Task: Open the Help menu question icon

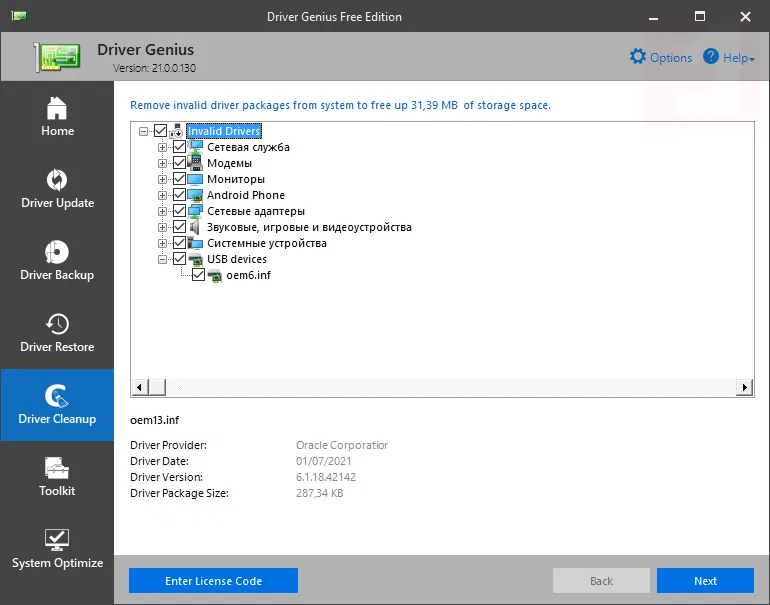Action: pos(711,57)
